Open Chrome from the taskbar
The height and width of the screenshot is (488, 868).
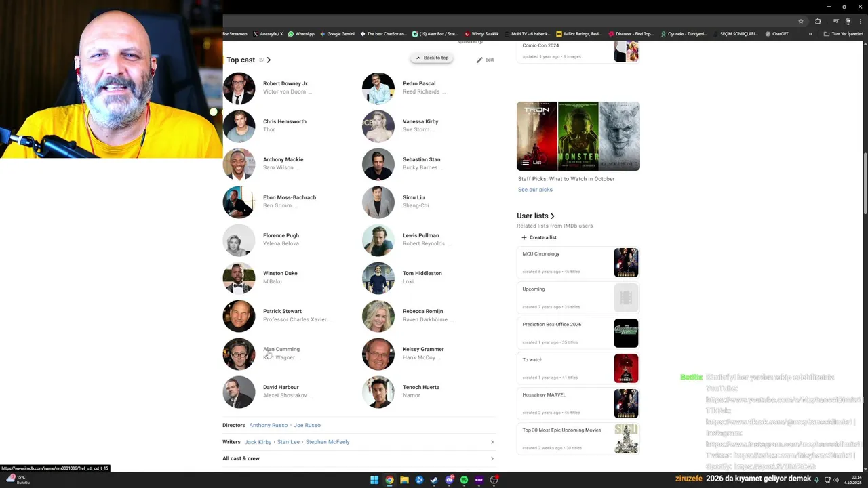click(x=389, y=480)
